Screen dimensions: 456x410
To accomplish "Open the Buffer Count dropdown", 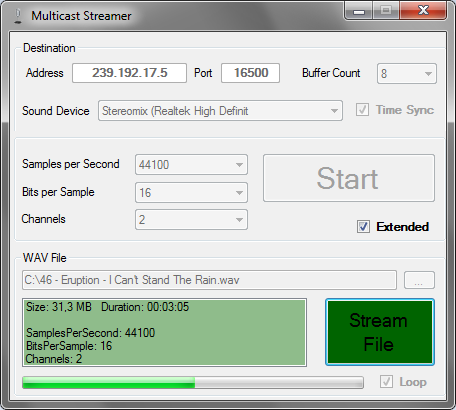I will tap(407, 73).
